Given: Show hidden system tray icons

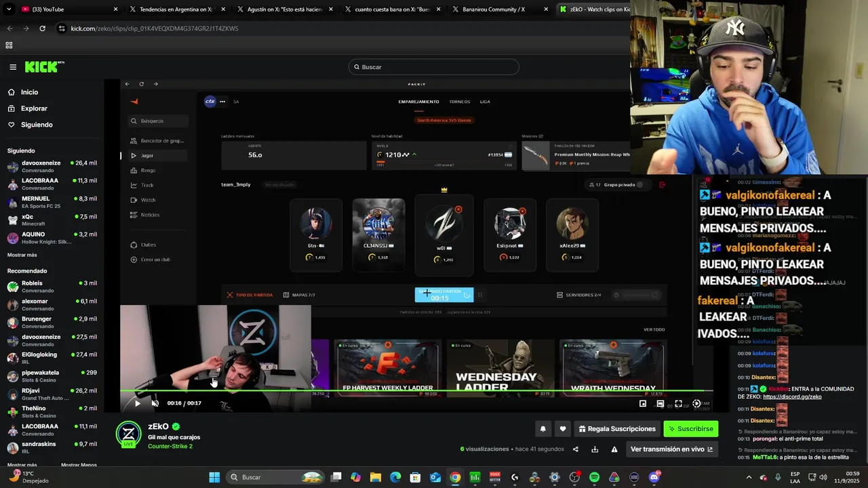Looking at the screenshot, I should pos(749,477).
